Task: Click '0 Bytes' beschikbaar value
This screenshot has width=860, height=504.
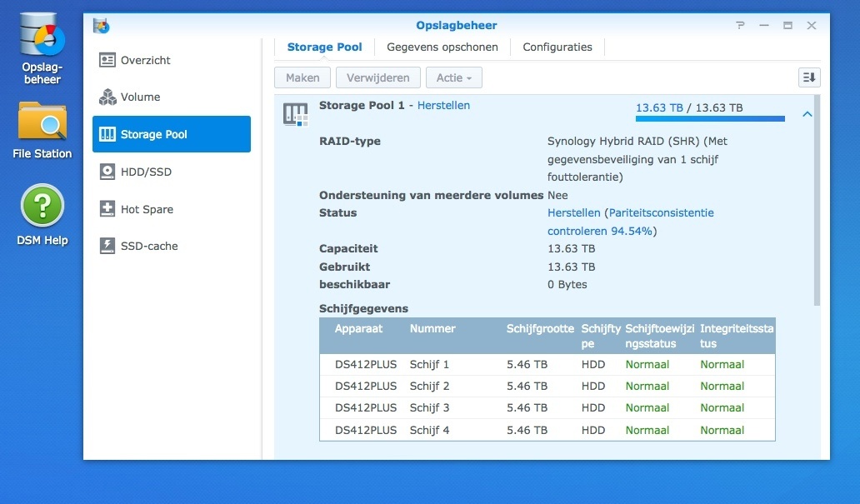Action: (567, 285)
